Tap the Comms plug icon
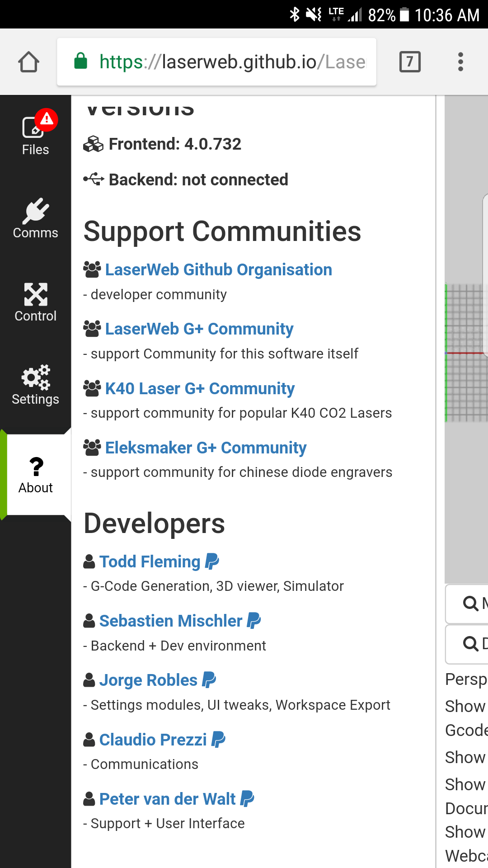This screenshot has width=488, height=868. click(x=36, y=211)
